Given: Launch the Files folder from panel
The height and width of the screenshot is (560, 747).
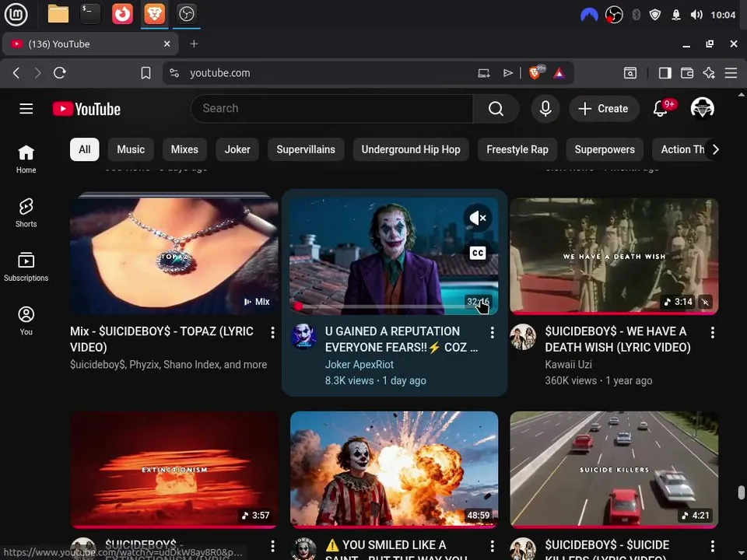Looking at the screenshot, I should tap(58, 14).
